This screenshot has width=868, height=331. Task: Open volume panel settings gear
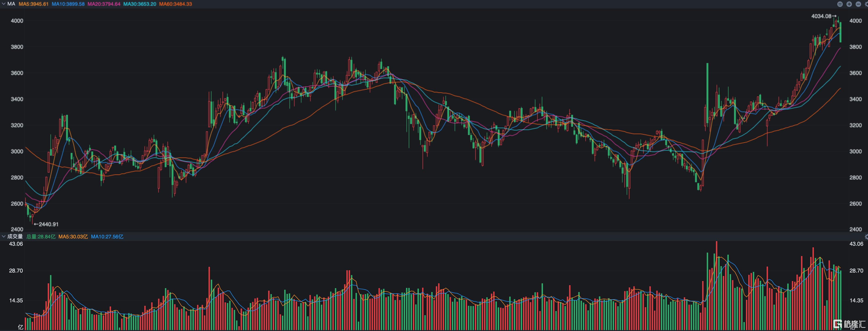pos(866,237)
